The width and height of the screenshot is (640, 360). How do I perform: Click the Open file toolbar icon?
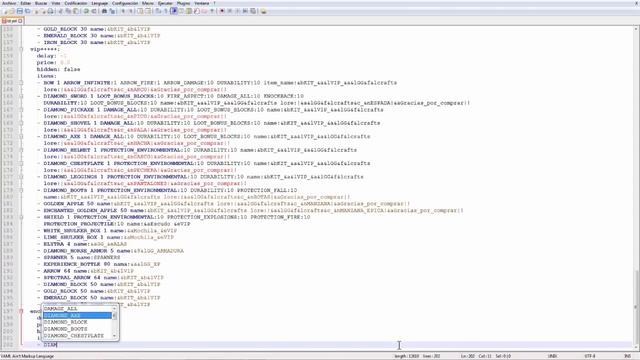[x=12, y=11]
